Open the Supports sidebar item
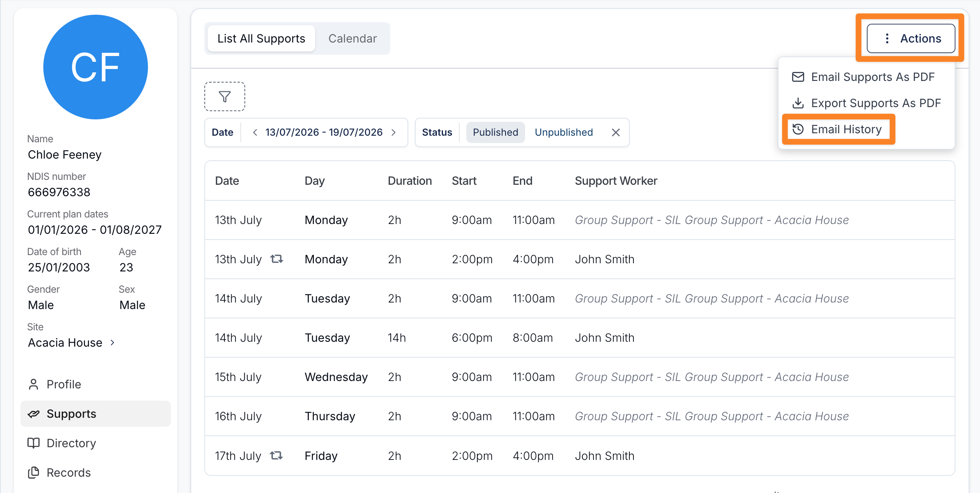Screen dimensions: 980x493 [96, 414]
